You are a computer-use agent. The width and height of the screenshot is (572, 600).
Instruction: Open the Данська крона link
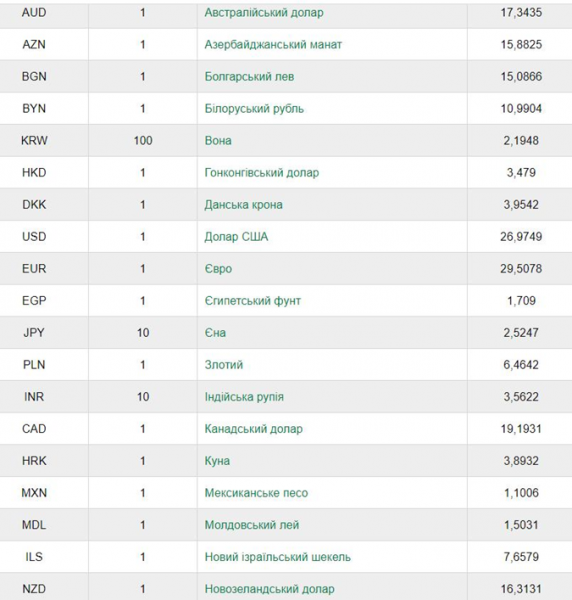coord(244,205)
